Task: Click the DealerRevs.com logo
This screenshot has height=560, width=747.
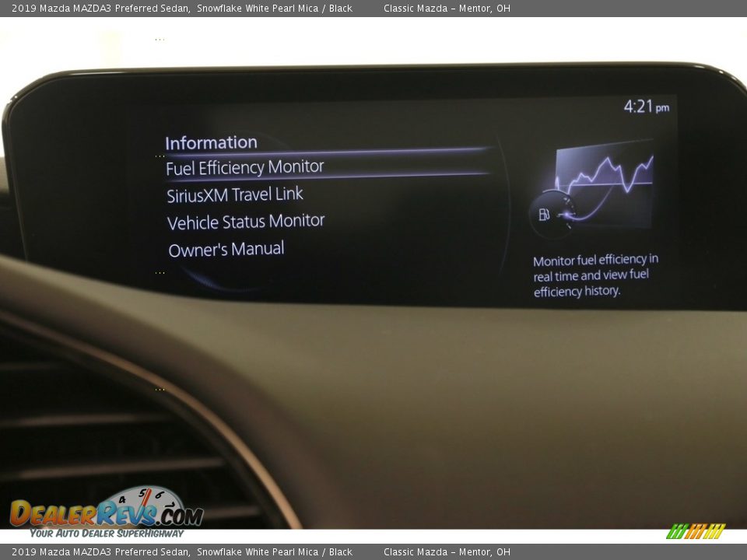Action: point(106,514)
